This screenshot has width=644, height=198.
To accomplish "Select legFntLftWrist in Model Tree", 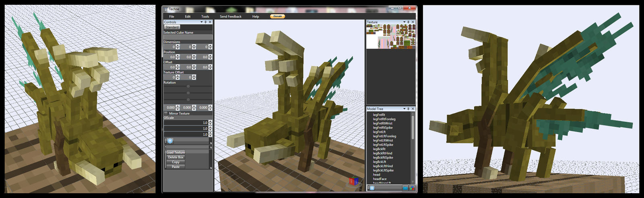I will 383,141.
